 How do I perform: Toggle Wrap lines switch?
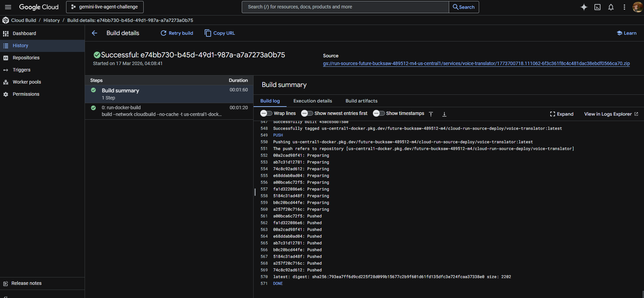[x=266, y=113]
